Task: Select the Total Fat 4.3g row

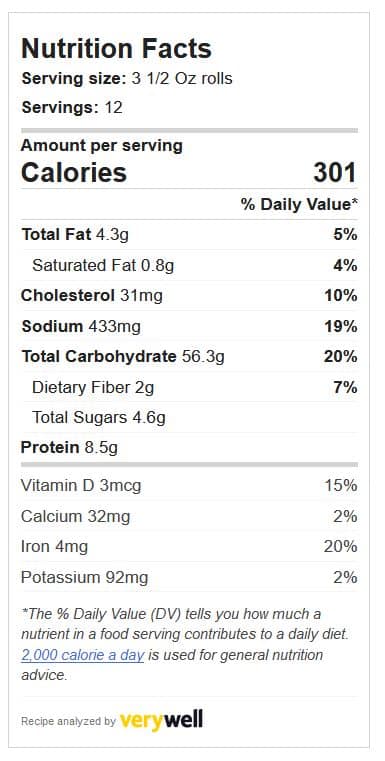Action: click(x=189, y=235)
